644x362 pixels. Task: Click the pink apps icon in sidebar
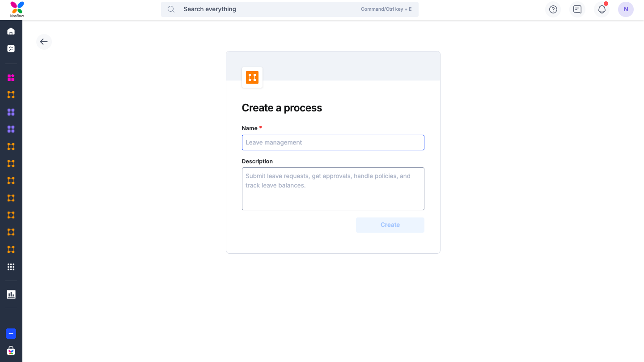pos(11,78)
